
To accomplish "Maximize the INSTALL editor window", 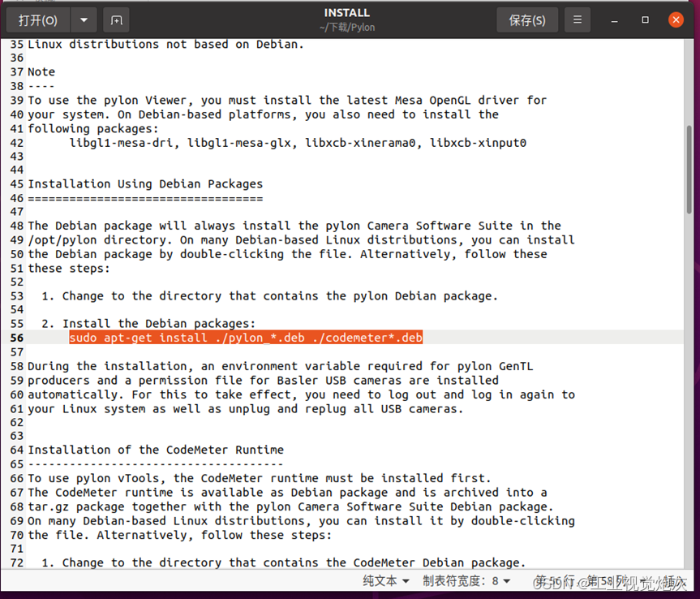I will tap(645, 20).
